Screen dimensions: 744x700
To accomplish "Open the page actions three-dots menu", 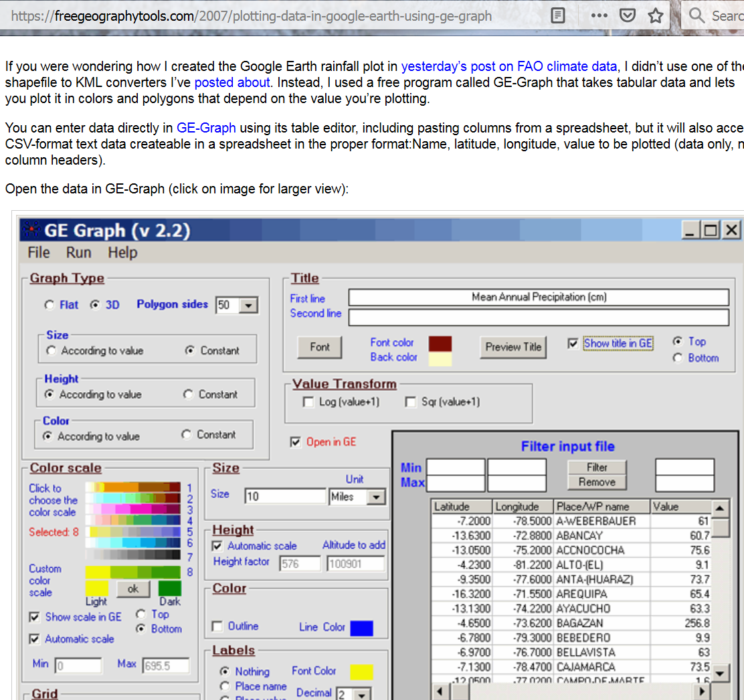I will click(599, 15).
